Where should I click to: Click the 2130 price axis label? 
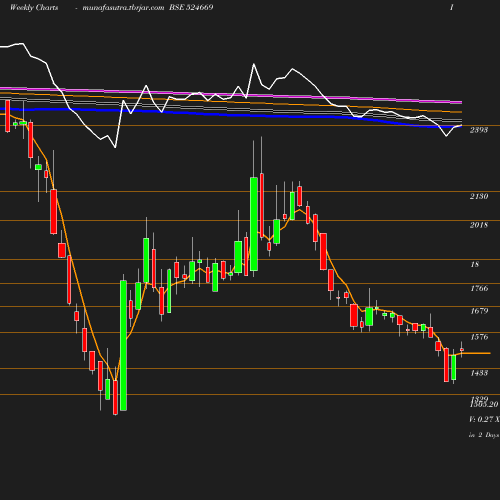(479, 196)
